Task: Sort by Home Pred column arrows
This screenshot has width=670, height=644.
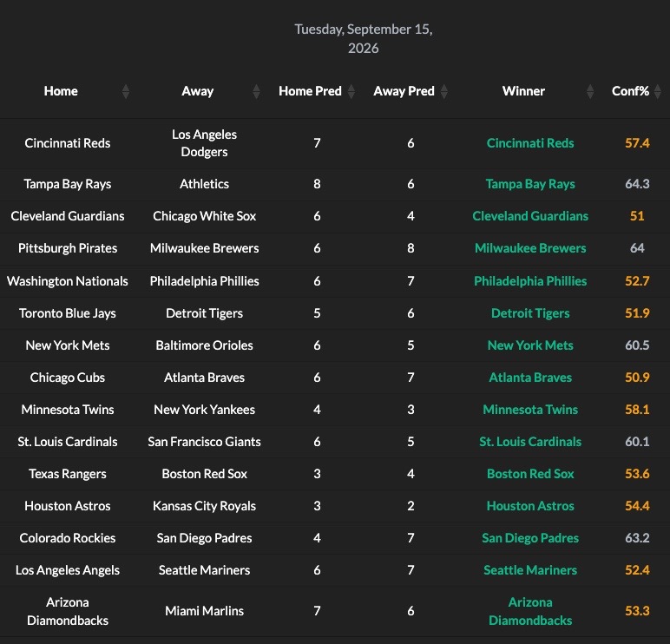Action: pyautogui.click(x=351, y=91)
